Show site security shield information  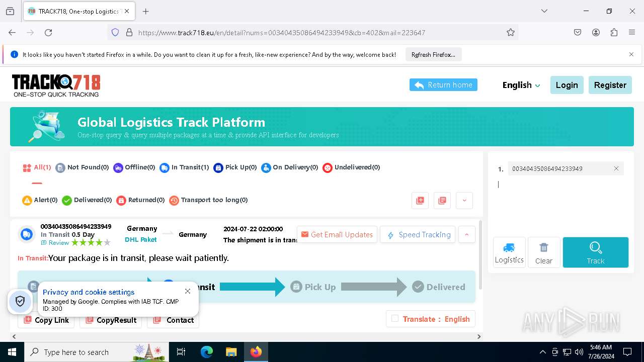(x=115, y=32)
